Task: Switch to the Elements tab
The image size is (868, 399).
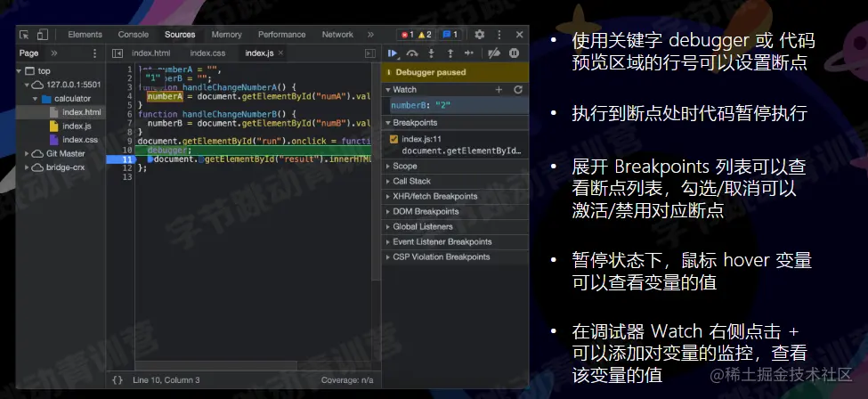Action: (x=85, y=35)
